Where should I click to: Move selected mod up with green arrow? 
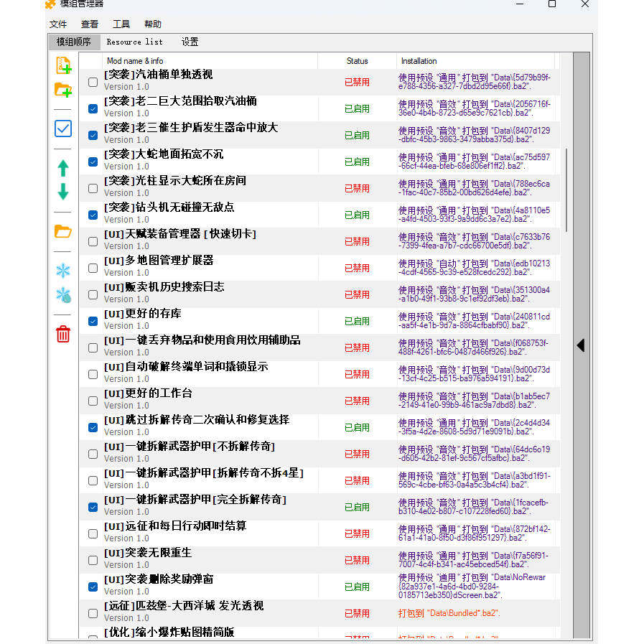point(63,168)
